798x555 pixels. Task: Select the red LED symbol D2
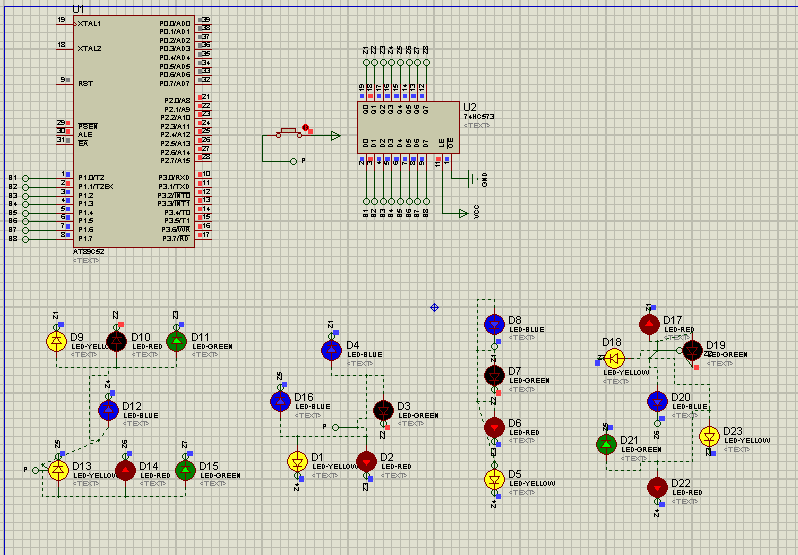click(366, 462)
